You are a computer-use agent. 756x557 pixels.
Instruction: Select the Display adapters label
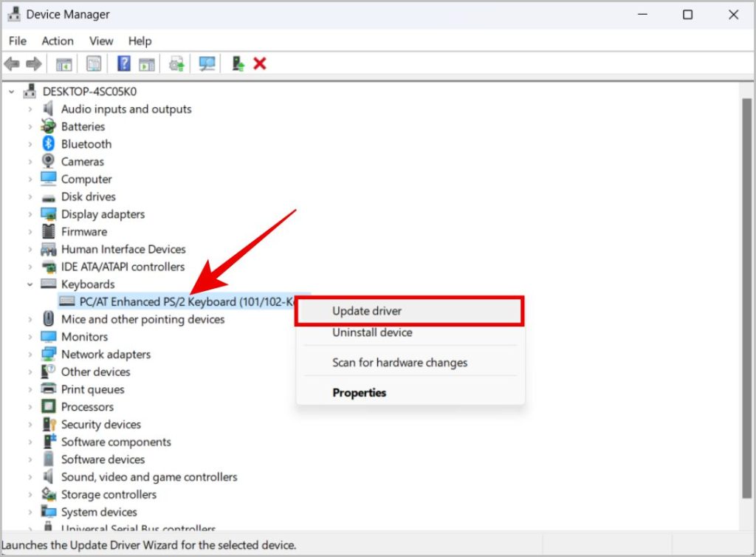pyautogui.click(x=103, y=214)
